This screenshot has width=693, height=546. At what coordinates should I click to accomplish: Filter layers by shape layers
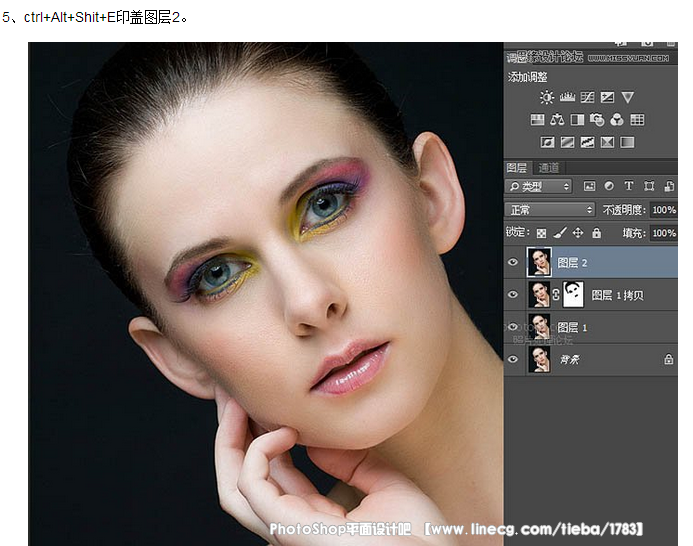click(x=649, y=186)
